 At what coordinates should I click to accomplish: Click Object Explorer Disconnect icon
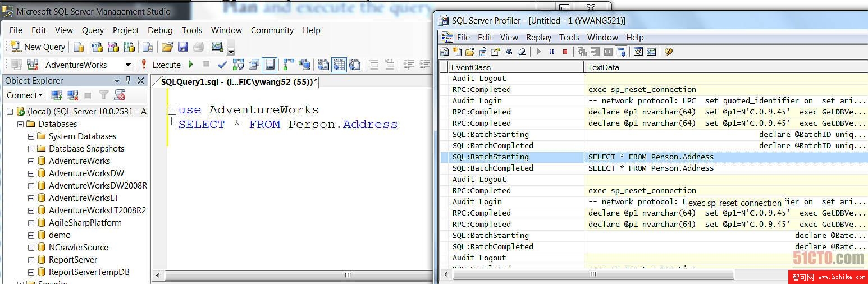coord(72,95)
